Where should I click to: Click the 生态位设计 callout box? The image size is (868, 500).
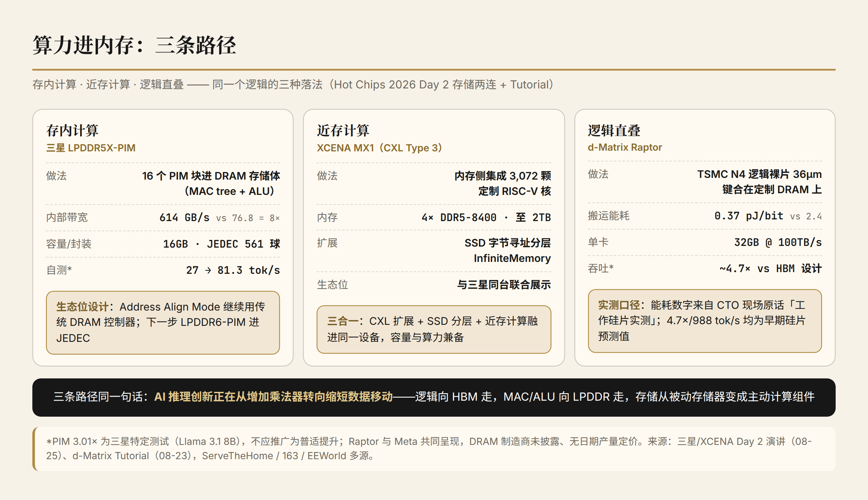(x=163, y=322)
